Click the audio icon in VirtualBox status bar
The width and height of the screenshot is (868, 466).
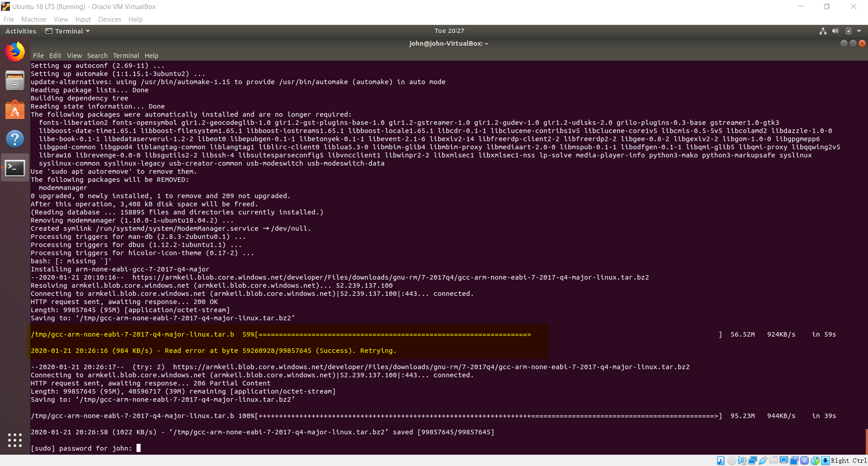[x=742, y=460]
